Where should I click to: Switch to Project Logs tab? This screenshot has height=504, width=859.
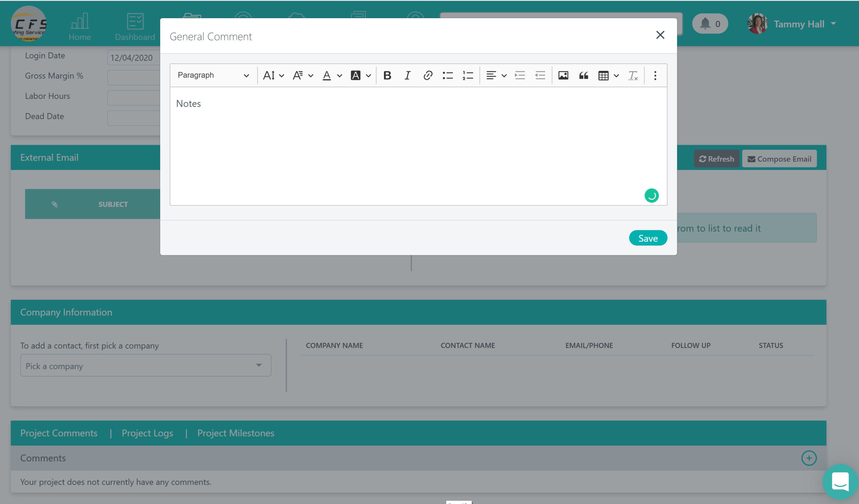(x=147, y=433)
